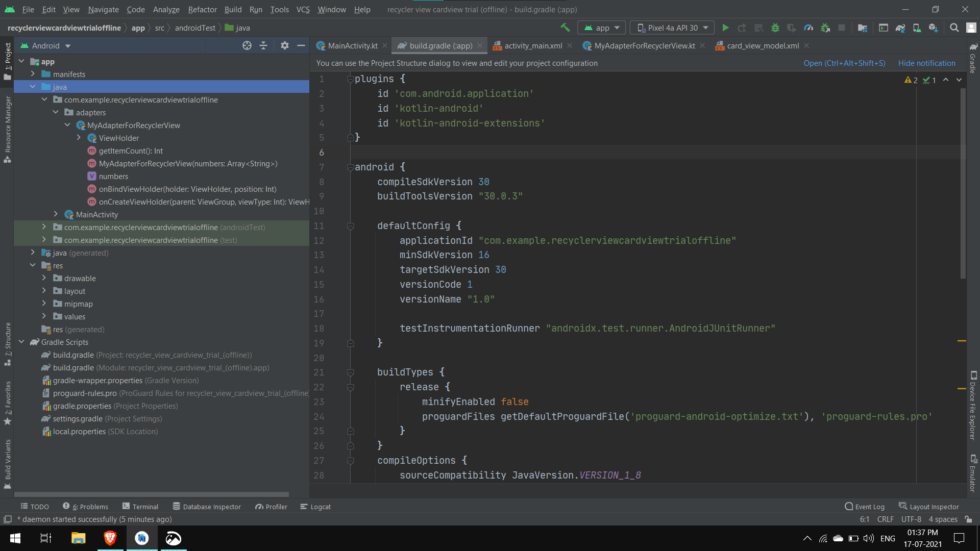The height and width of the screenshot is (551, 980).
Task: Open Search Everywhere
Action: (x=954, y=28)
